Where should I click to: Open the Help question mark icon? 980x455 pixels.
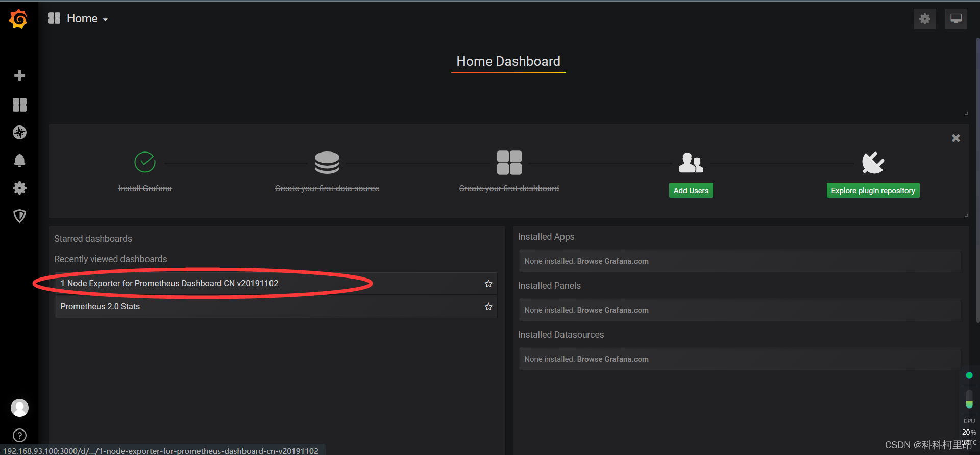pyautogui.click(x=19, y=436)
